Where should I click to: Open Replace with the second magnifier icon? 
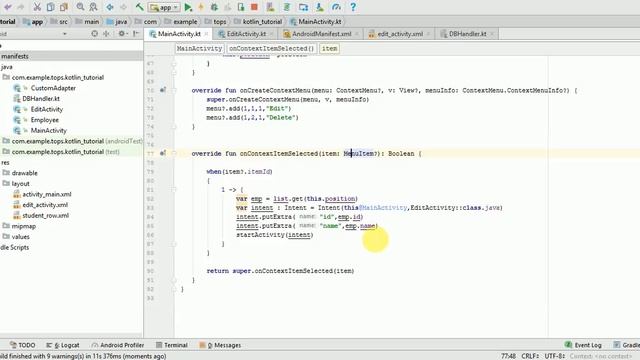(93, 7)
